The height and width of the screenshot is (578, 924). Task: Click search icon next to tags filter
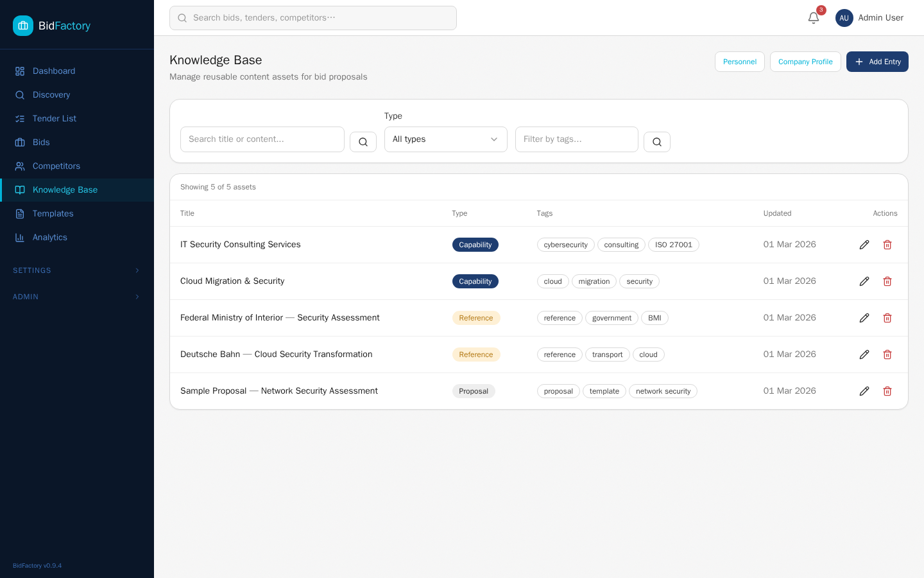coord(657,142)
